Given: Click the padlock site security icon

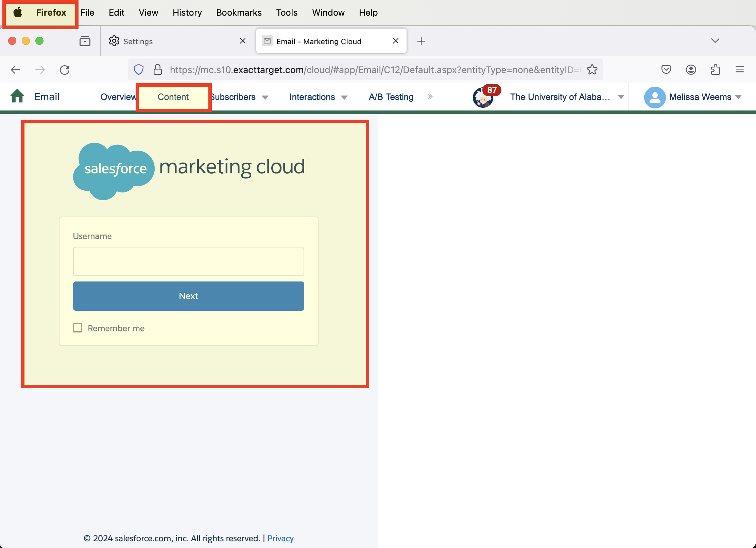Looking at the screenshot, I should 158,69.
